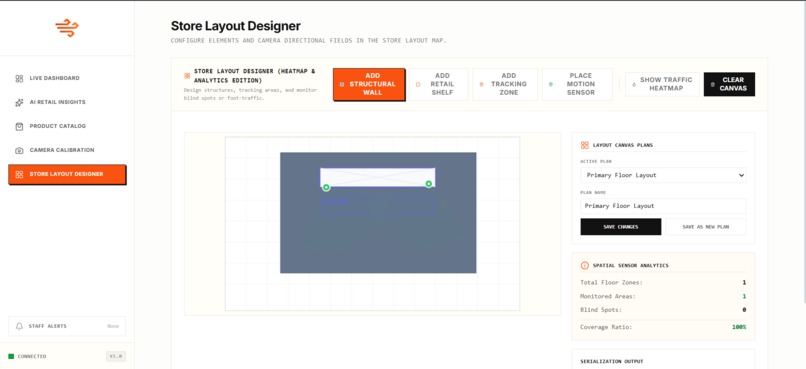This screenshot has height=369, width=806.
Task: Click the Store Layout Designer sidebar icon
Action: click(x=20, y=175)
